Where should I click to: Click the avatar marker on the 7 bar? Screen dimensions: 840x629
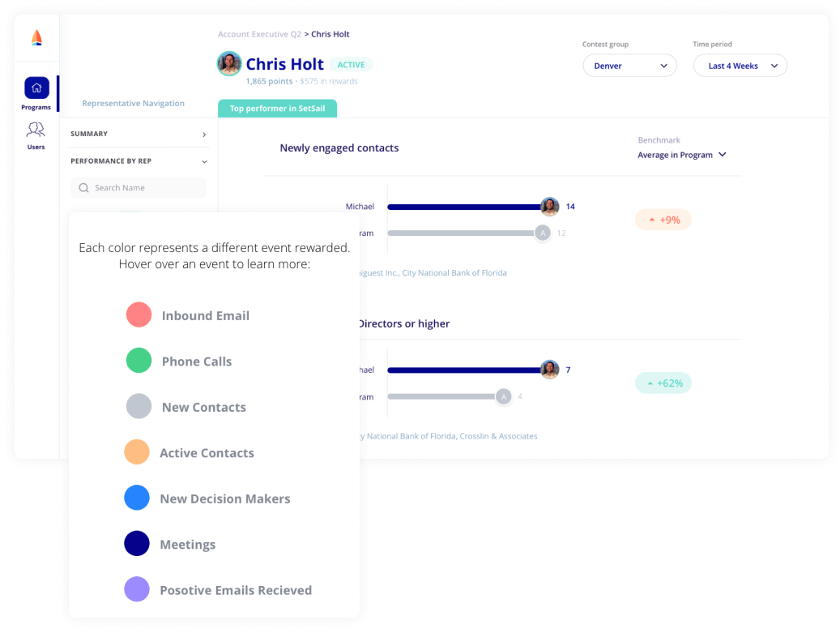pyautogui.click(x=550, y=370)
